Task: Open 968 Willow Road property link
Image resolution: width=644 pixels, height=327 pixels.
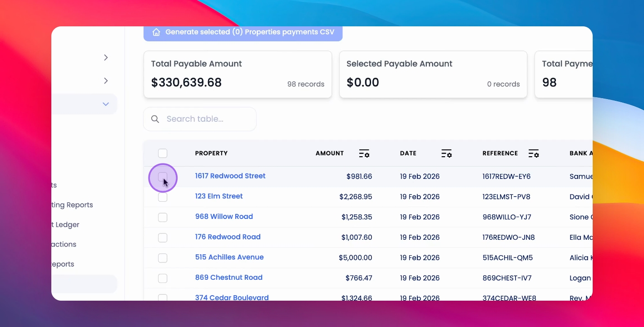Action: click(x=224, y=217)
